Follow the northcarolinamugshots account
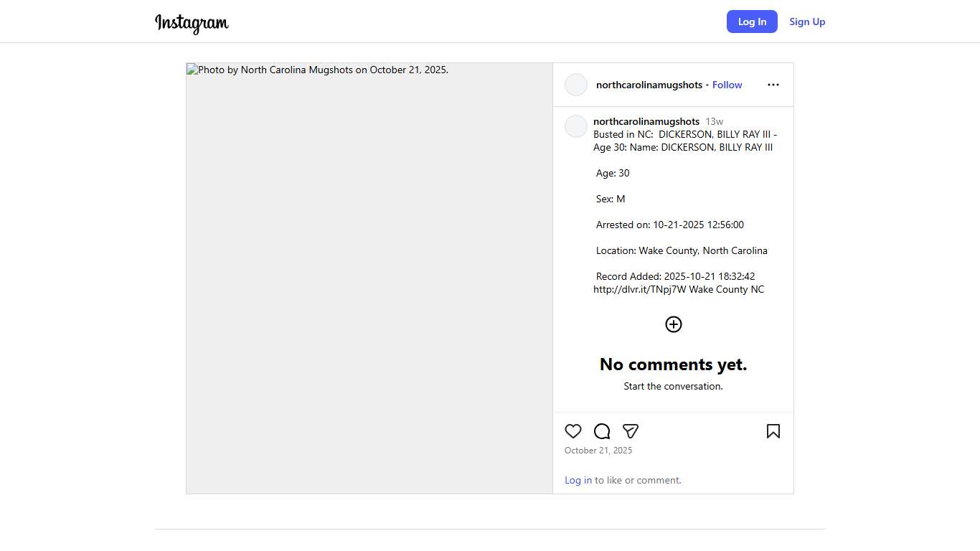This screenshot has width=980, height=551. point(727,85)
